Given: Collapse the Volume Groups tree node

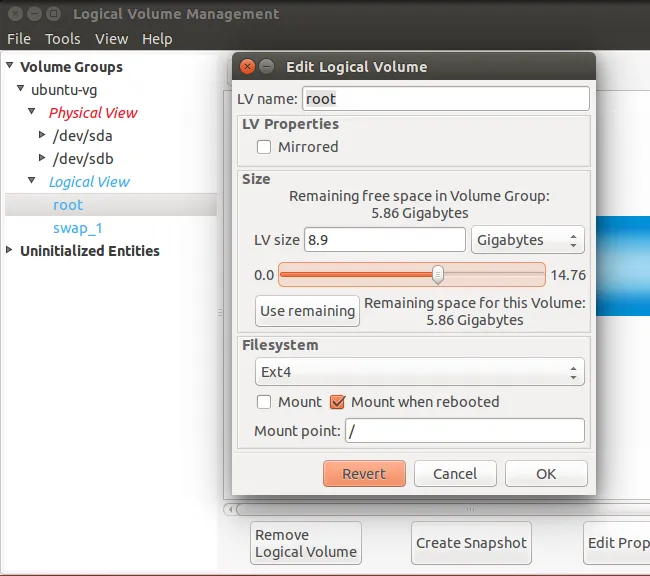Looking at the screenshot, I should [10, 67].
